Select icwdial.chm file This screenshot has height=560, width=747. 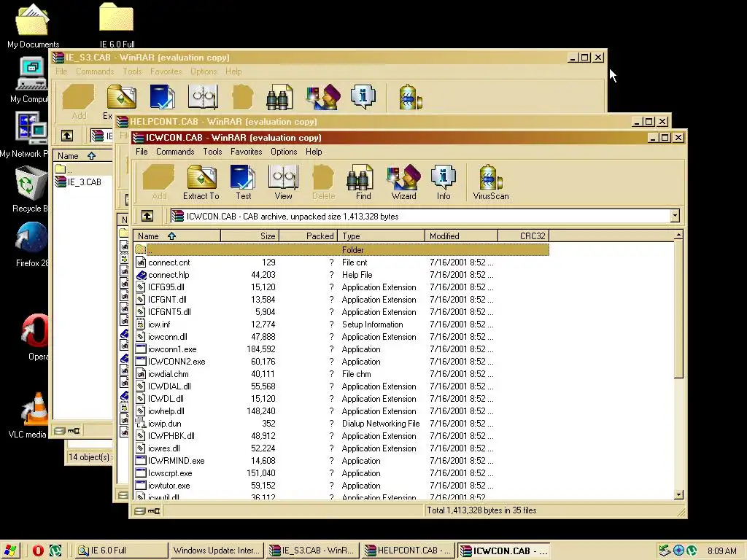coord(341,374)
